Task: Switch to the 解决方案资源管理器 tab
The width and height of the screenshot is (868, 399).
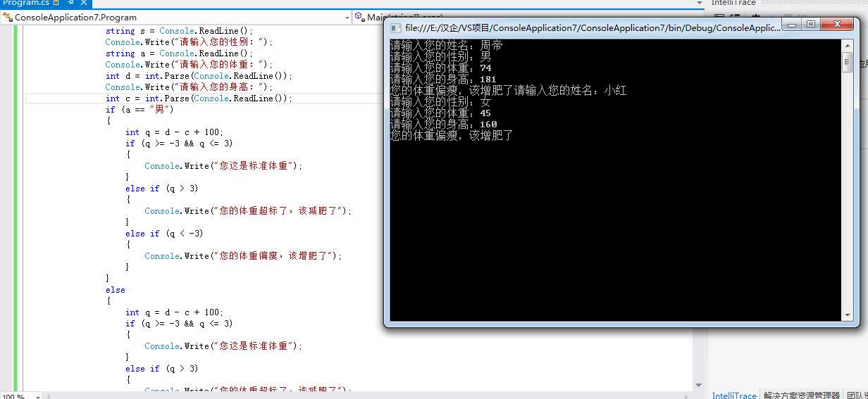Action: pos(802,395)
